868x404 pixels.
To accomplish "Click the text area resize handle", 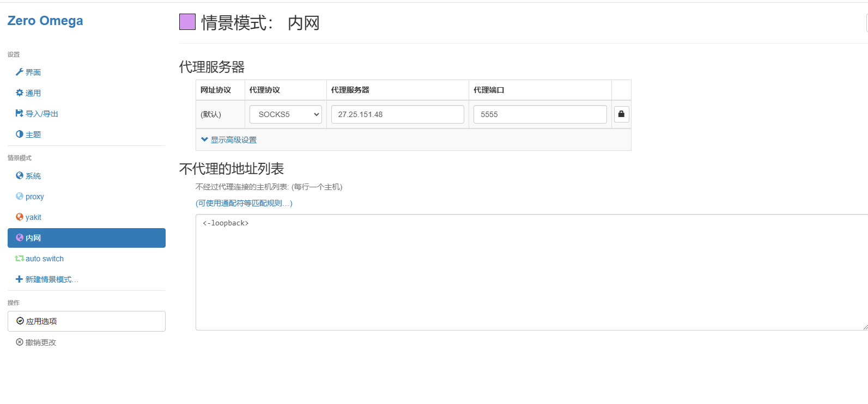I will pyautogui.click(x=865, y=327).
